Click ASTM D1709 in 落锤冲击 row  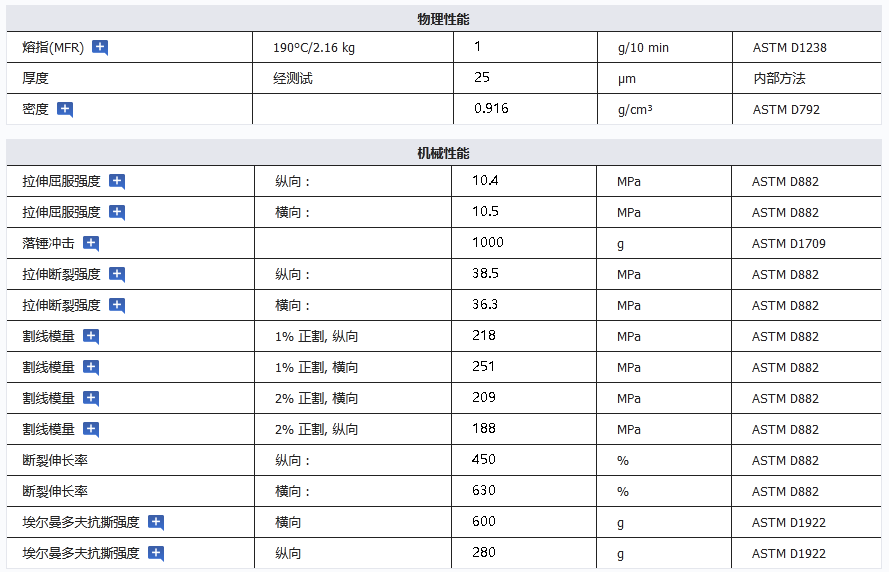788,243
